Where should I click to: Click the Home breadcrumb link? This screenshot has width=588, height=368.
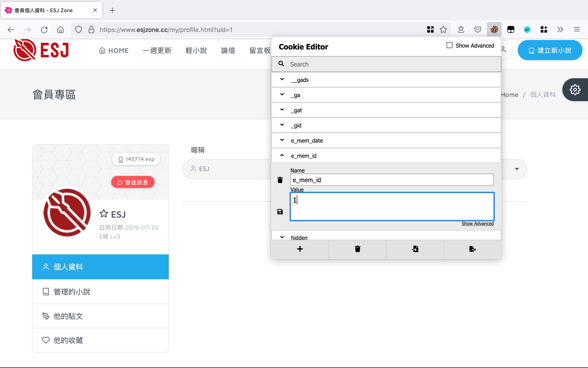(509, 95)
